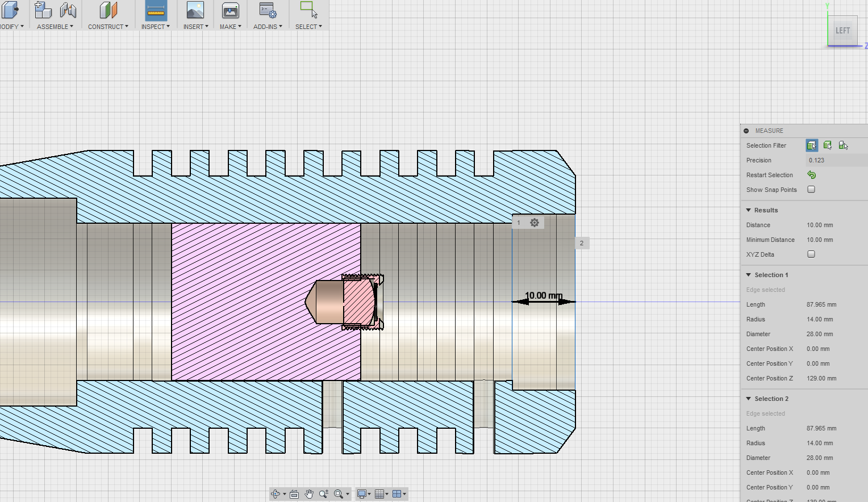Click the Insert image icon
The height and width of the screenshot is (502, 868).
click(x=195, y=11)
